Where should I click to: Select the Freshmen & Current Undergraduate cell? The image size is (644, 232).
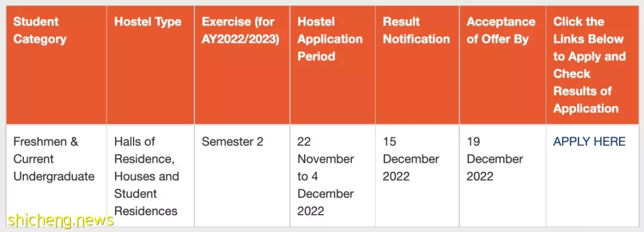point(56,176)
